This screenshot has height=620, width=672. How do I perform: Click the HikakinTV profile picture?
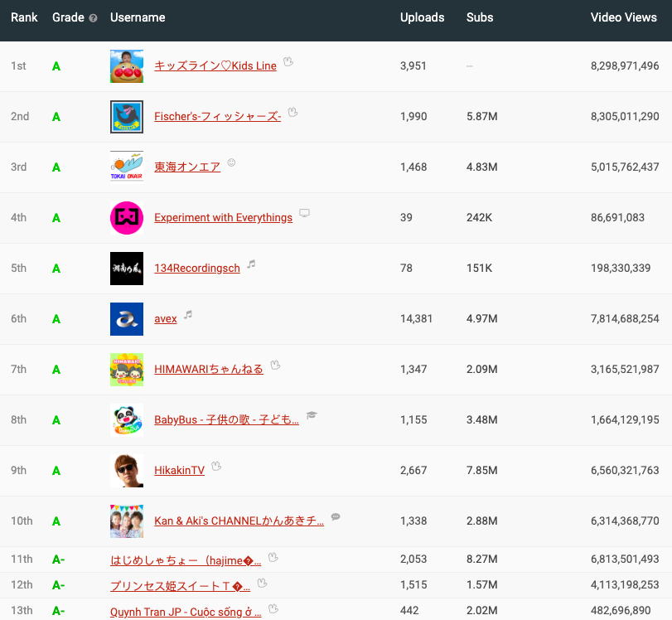coord(127,471)
